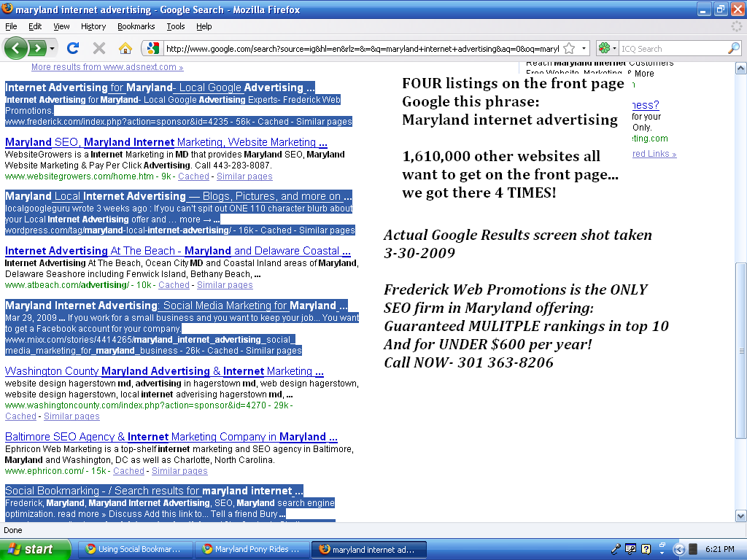
Task: Open 'Internet Advertising At The Beach' result
Action: [x=178, y=251]
